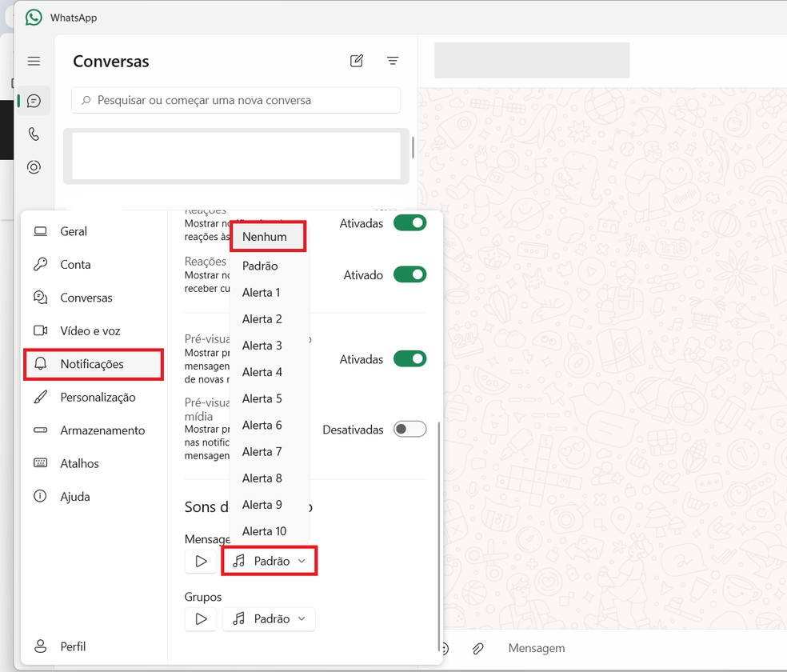The image size is (787, 672).
Task: Open the Calls phone icon
Action: (x=34, y=134)
